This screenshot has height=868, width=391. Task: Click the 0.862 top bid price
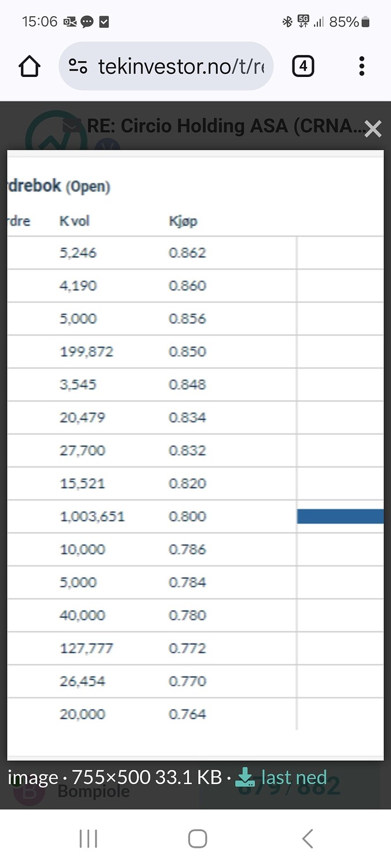(x=187, y=253)
